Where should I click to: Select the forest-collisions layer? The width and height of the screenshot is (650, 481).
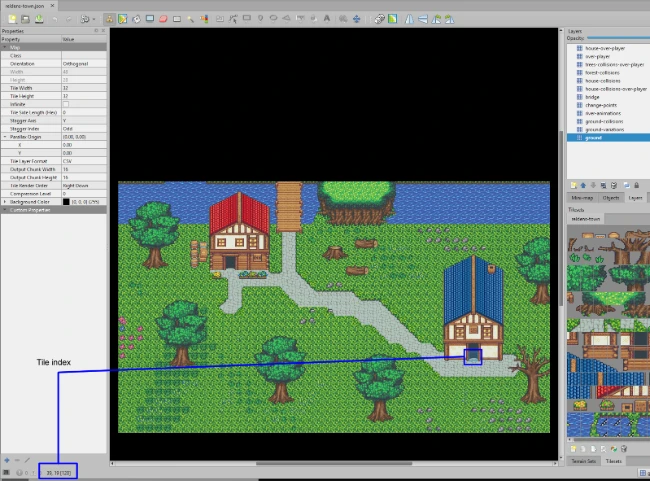tap(608, 73)
